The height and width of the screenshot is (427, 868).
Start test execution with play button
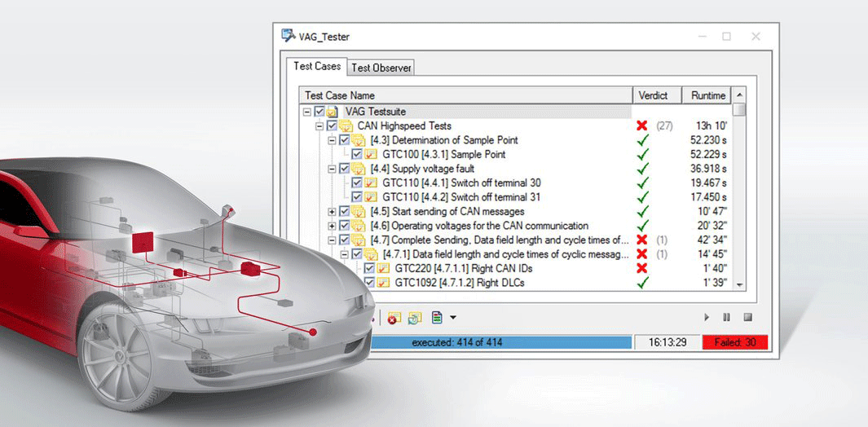(707, 317)
